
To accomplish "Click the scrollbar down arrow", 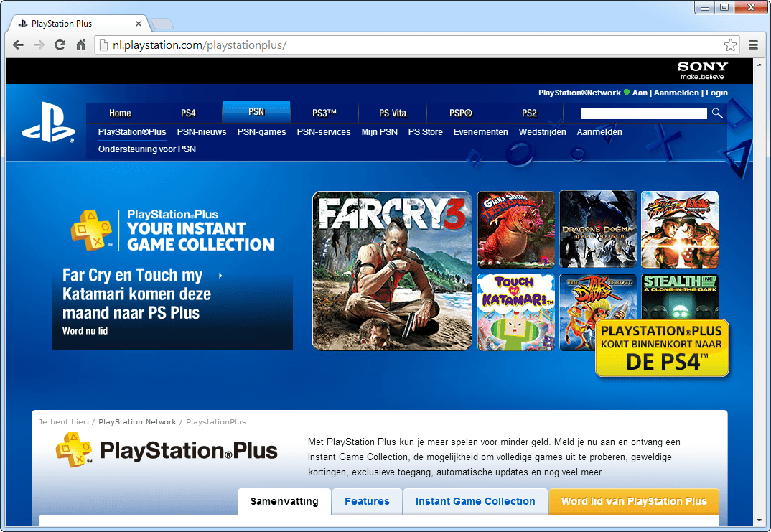I will tap(760, 521).
